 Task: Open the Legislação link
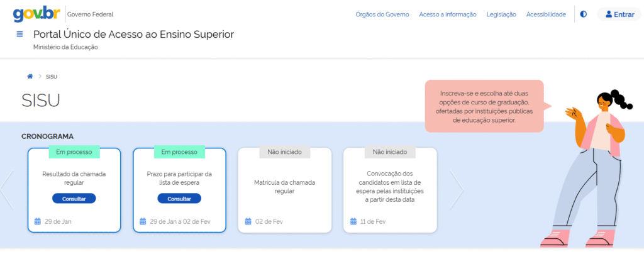pos(501,14)
